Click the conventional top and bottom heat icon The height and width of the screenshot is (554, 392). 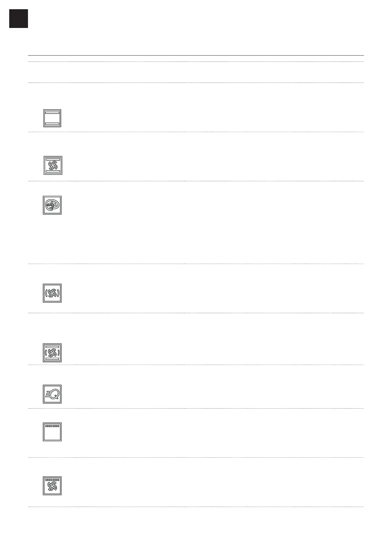coord(52,118)
